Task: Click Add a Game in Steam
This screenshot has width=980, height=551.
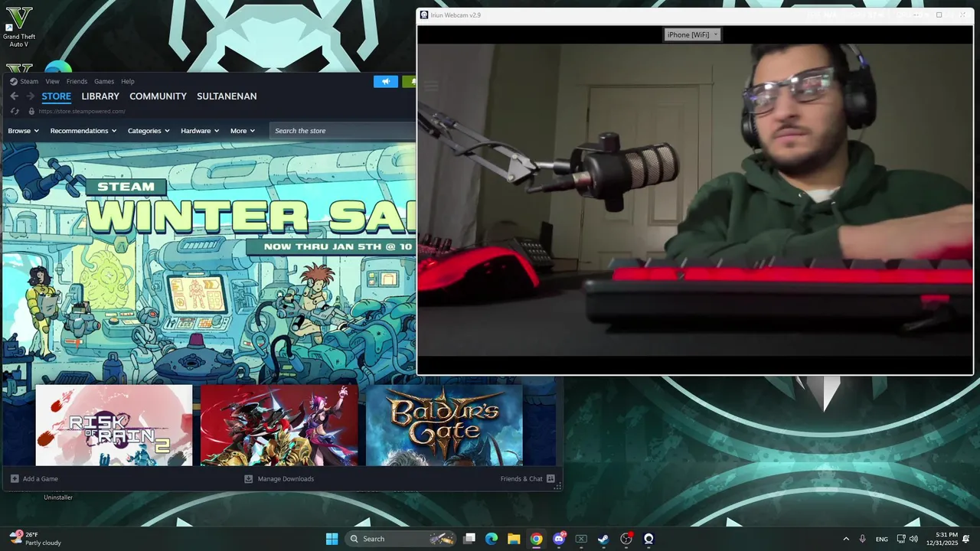Action: click(x=34, y=479)
